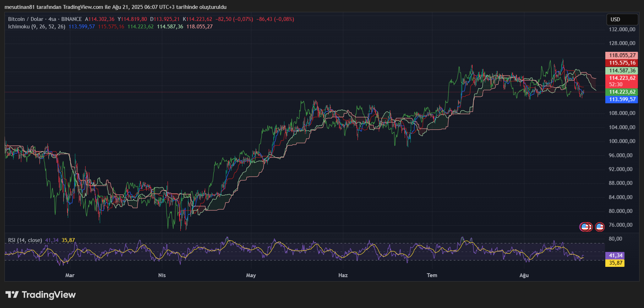Click the yellow 35,87 RSI average label

(x=616, y=263)
